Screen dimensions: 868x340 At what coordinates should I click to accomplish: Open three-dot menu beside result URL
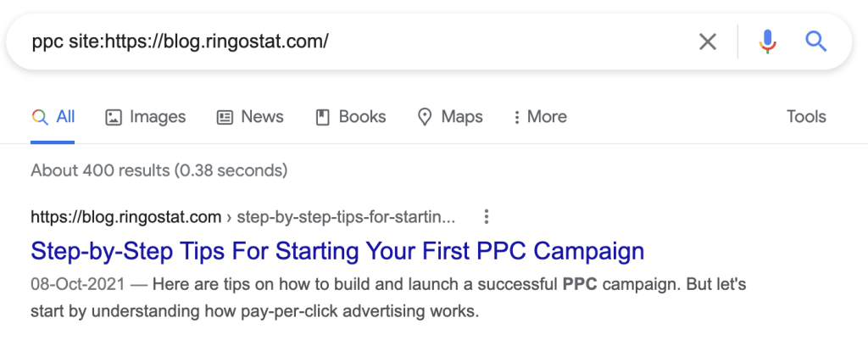click(486, 216)
